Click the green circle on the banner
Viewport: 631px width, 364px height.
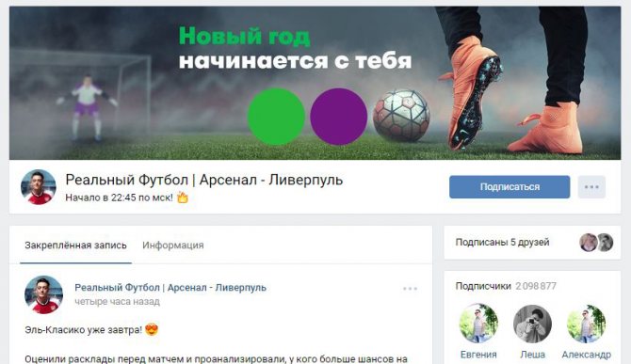[x=276, y=117]
